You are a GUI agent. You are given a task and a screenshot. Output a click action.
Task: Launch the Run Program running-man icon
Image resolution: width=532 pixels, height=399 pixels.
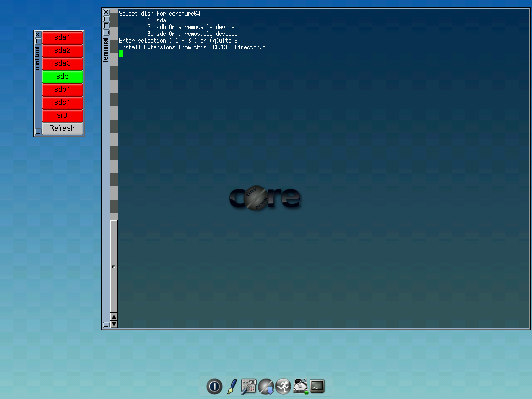[283, 387]
